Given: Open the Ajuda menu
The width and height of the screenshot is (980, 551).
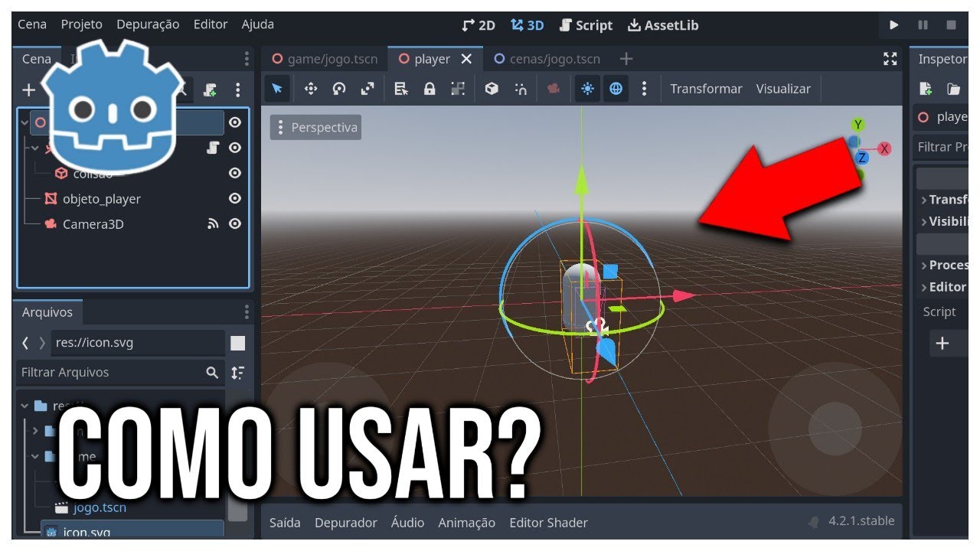Looking at the screenshot, I should [x=258, y=24].
